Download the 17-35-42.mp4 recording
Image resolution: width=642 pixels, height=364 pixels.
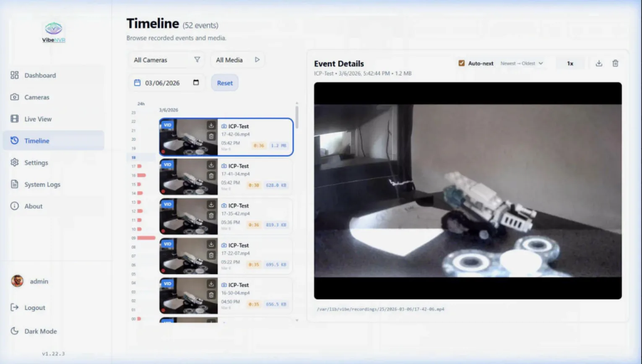tap(211, 205)
